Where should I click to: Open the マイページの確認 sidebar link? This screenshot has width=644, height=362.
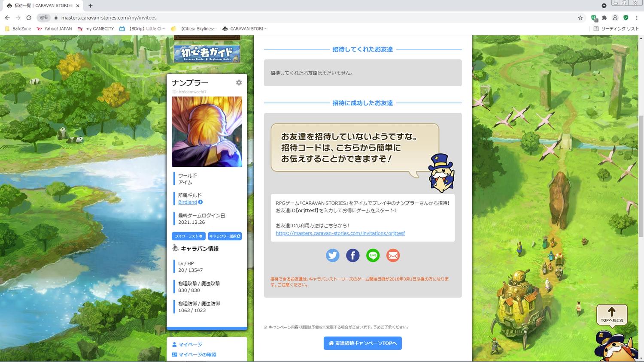tap(197, 355)
